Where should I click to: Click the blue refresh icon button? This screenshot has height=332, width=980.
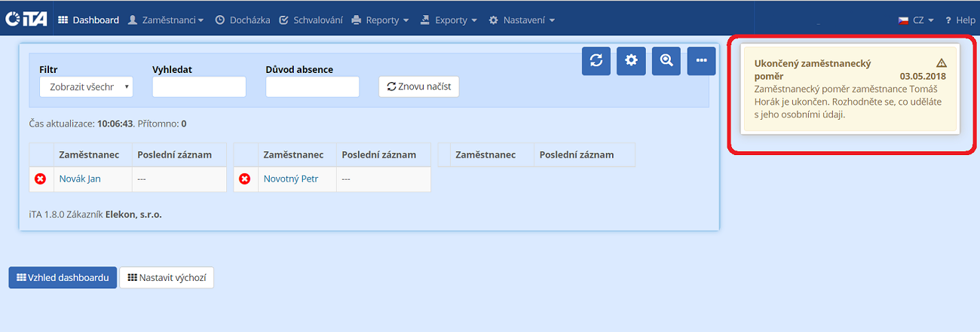(x=596, y=61)
